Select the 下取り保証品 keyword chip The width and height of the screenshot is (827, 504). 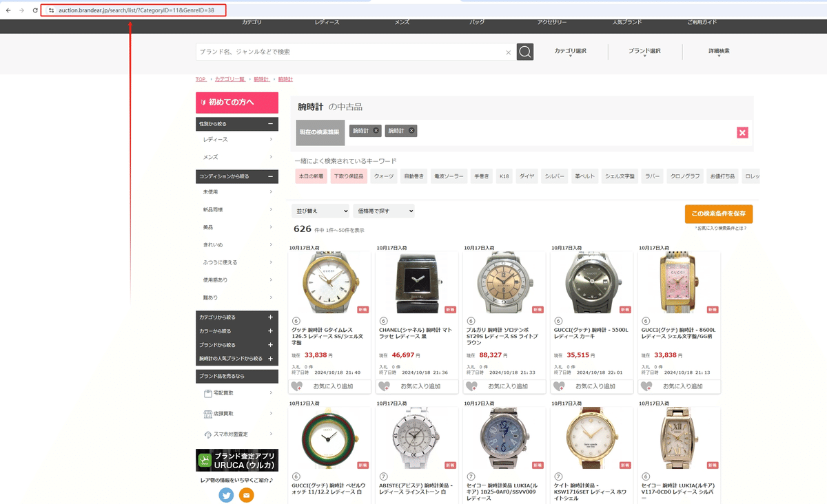[x=349, y=177]
